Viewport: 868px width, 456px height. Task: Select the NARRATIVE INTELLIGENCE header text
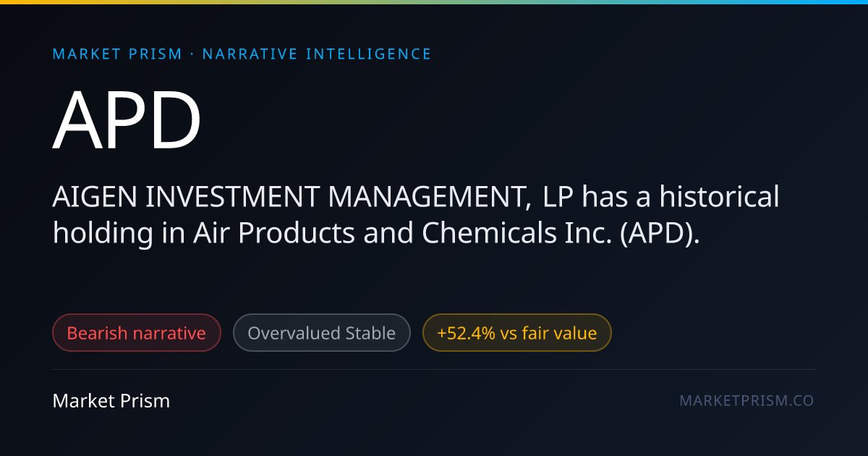click(x=317, y=54)
